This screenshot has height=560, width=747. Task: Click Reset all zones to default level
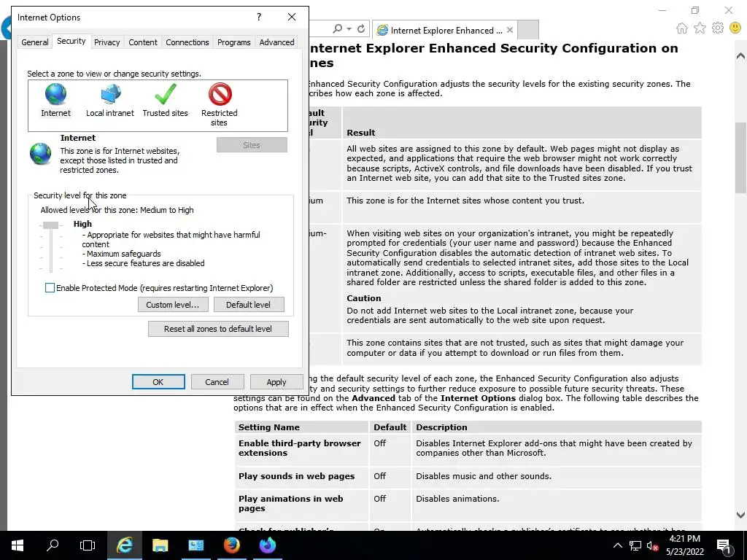pyautogui.click(x=218, y=329)
